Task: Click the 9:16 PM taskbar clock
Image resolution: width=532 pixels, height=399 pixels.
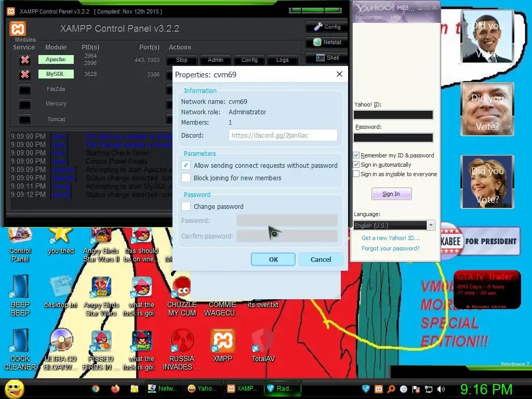Action: 486,390
